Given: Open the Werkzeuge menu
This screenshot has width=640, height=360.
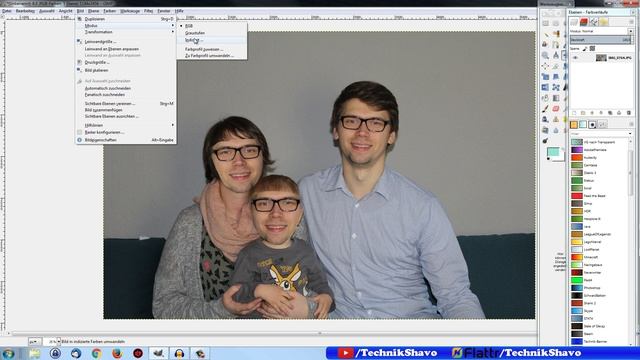Looking at the screenshot, I should [130, 11].
